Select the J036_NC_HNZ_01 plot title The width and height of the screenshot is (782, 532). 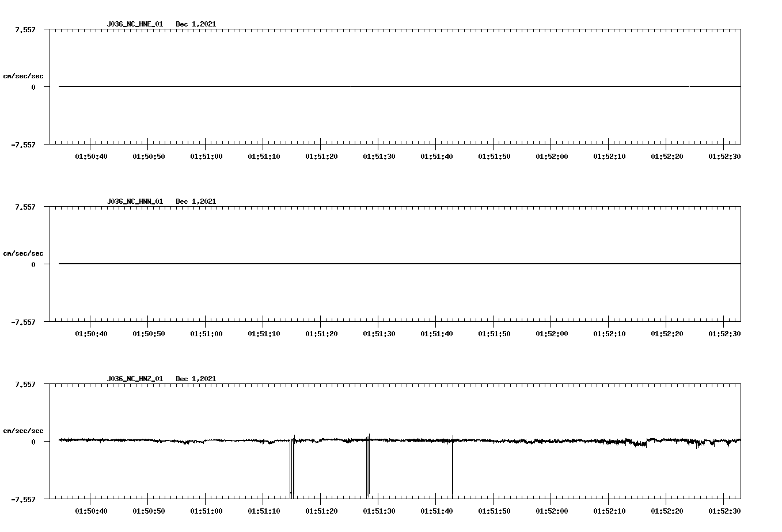pos(135,379)
